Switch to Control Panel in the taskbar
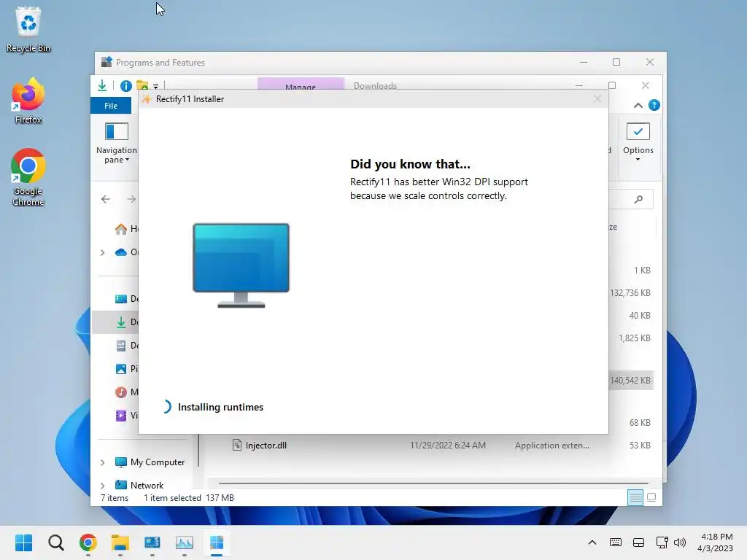This screenshot has width=747, height=560. 152,542
